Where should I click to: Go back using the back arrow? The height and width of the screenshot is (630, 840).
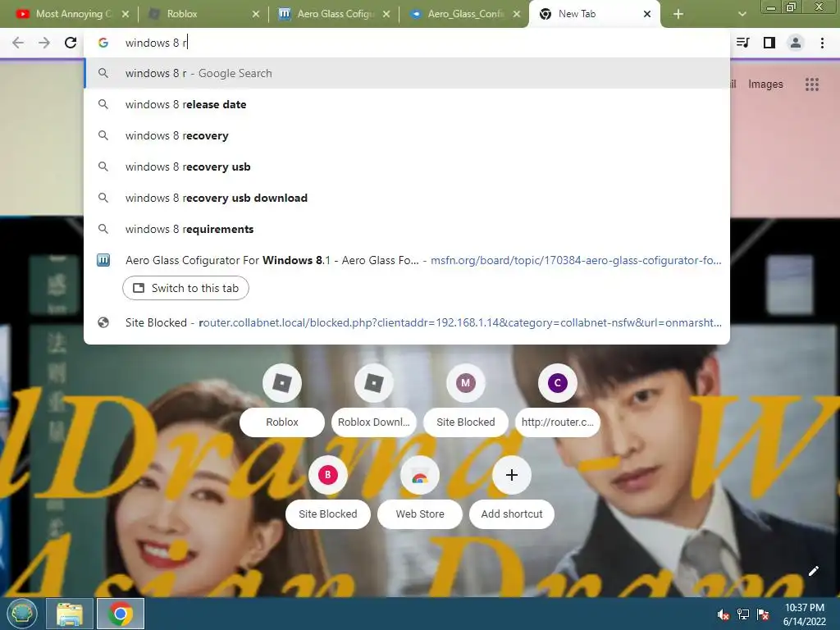tap(18, 43)
